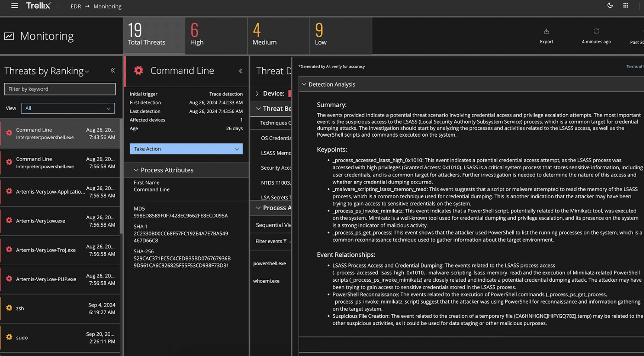Image resolution: width=644 pixels, height=356 pixels.
Task: Select the High 6 threats tab
Action: click(216, 36)
